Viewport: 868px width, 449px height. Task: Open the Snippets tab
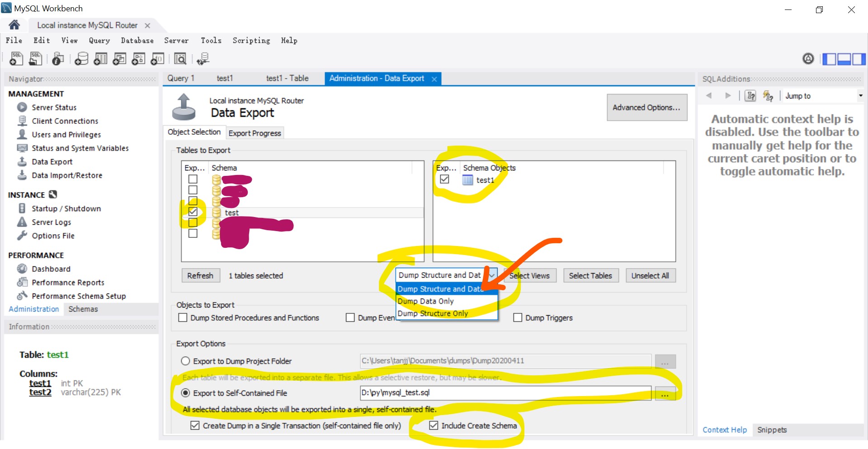point(772,430)
